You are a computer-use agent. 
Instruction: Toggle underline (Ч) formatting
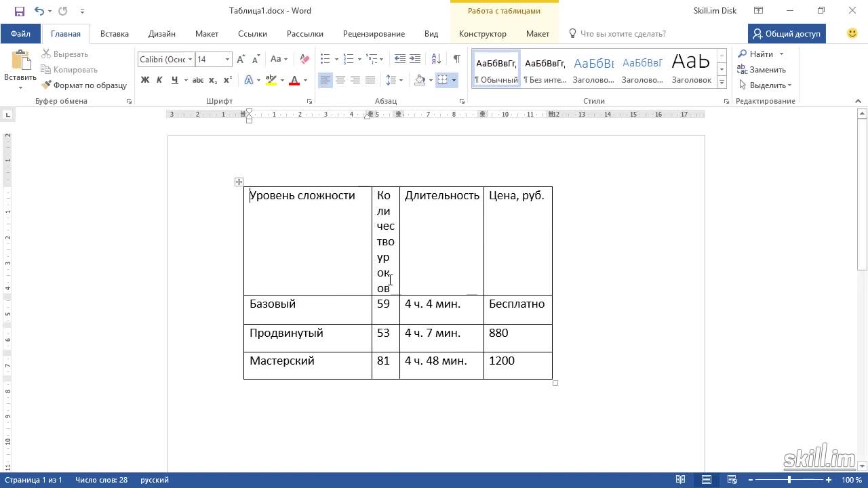(x=175, y=80)
